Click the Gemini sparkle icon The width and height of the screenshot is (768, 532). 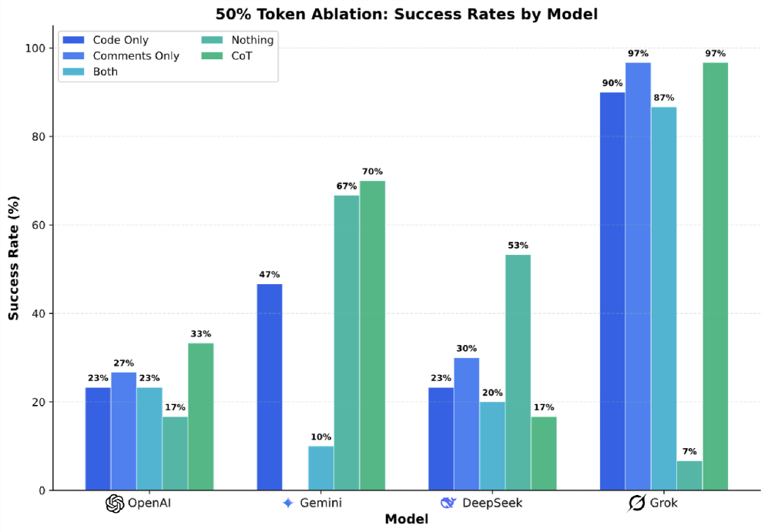tap(288, 504)
